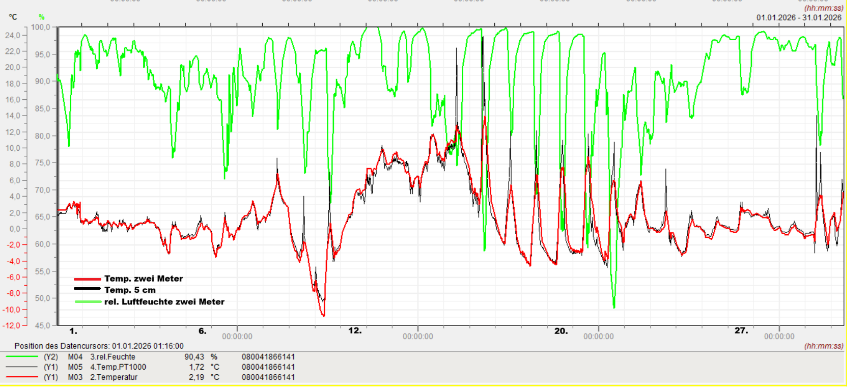
Task: Select the 'Temp. 5 cm' legend label
Action: (x=130, y=290)
